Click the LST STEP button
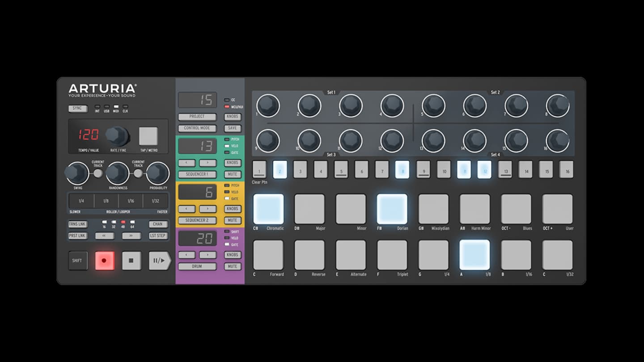Screen dimensions: 644x362 [158, 236]
